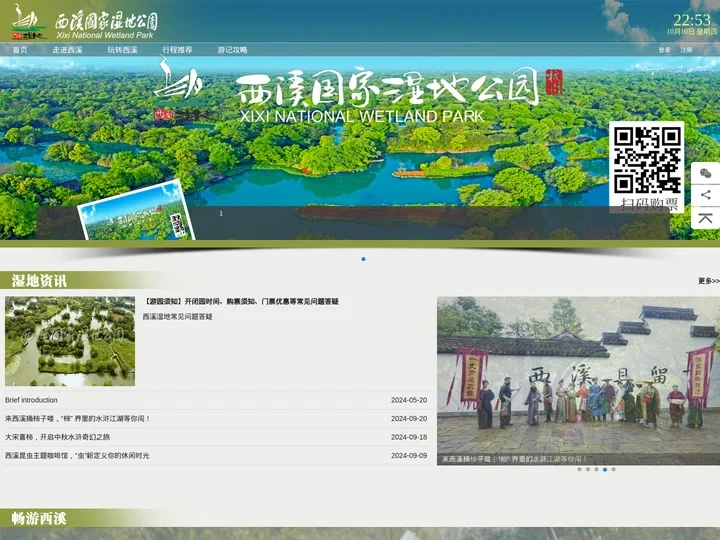Select the first news slideshow dot
The height and width of the screenshot is (540, 720).
[x=579, y=469]
